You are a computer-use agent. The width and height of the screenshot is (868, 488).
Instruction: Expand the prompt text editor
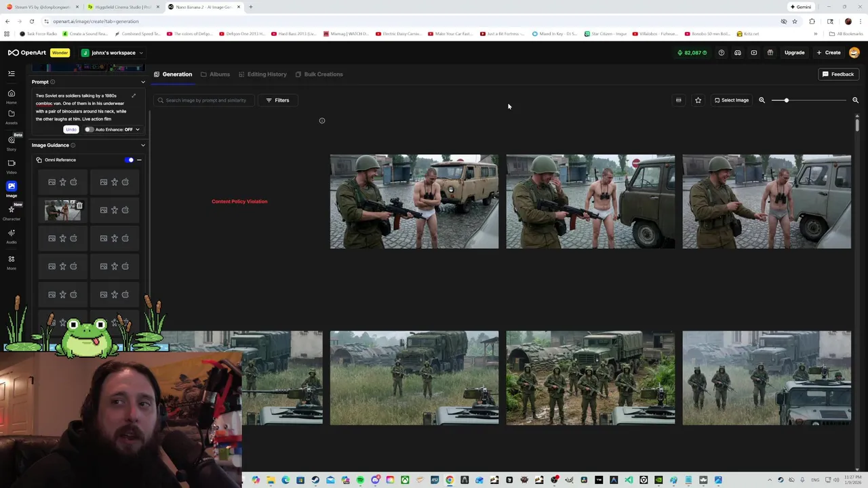134,96
